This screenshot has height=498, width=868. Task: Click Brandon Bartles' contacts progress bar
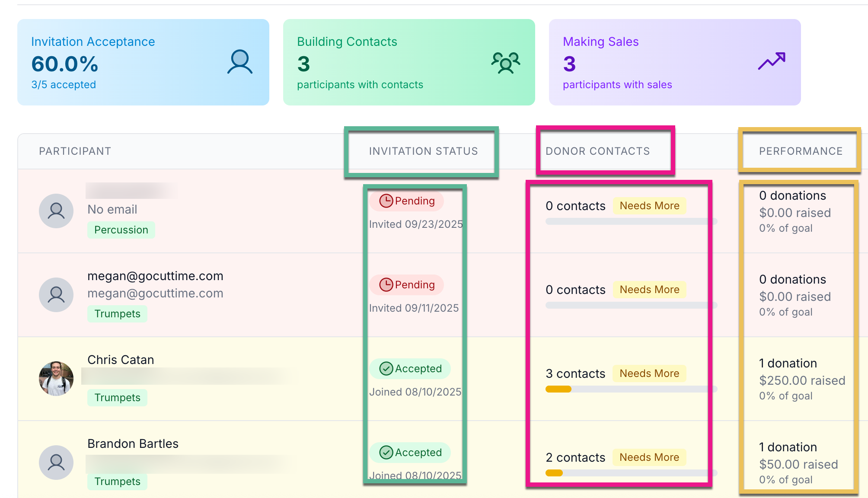[631, 473]
